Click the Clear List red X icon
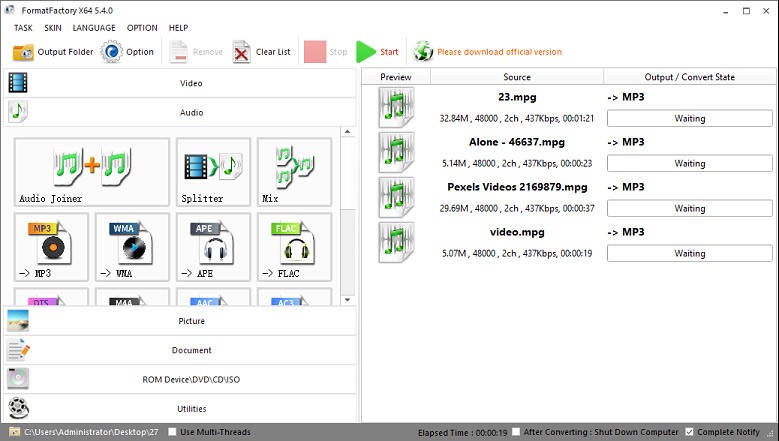Image resolution: width=779 pixels, height=441 pixels. [241, 52]
